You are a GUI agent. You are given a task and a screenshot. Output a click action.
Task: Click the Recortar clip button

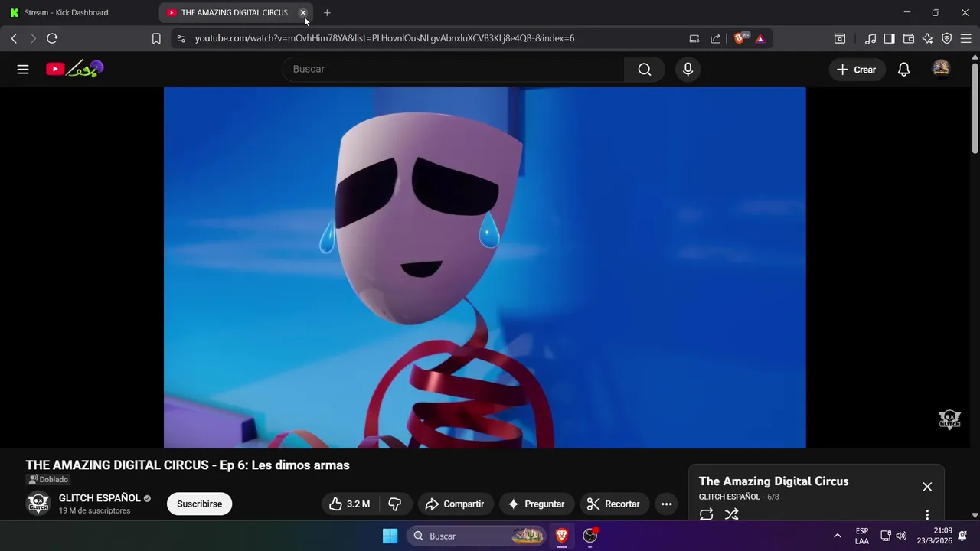(614, 504)
